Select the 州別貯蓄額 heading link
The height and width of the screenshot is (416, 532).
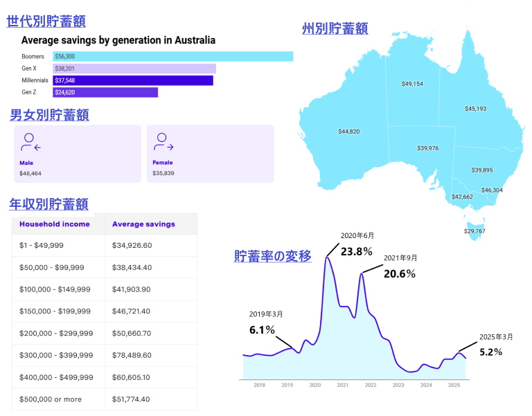(x=335, y=28)
